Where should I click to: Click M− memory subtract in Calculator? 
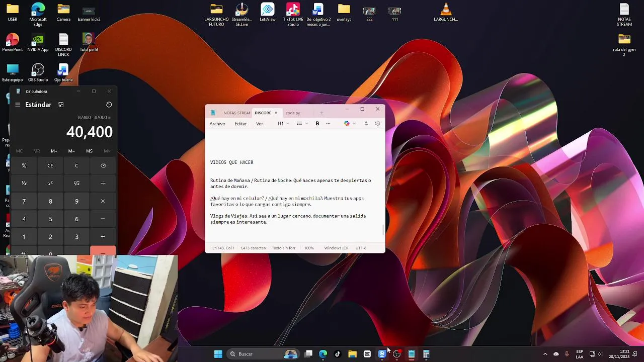(x=71, y=151)
